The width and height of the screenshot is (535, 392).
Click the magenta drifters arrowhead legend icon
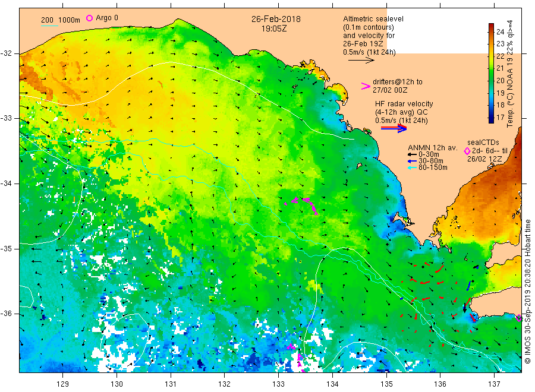click(x=366, y=86)
